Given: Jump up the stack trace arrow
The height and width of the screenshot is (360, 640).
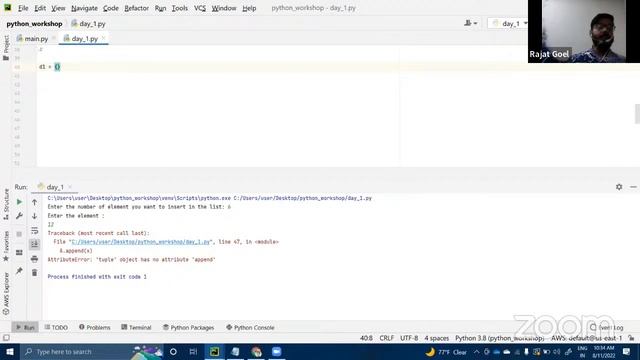Looking at the screenshot, I should 35,202.
